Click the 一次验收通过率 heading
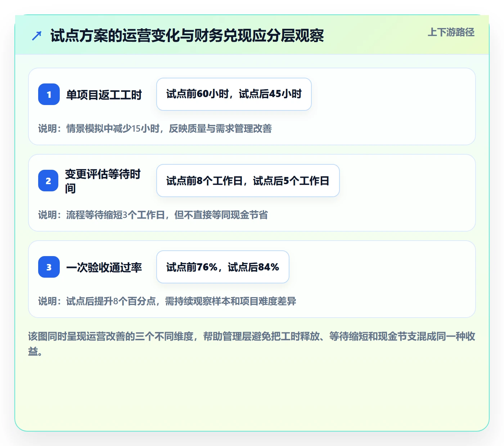The height and width of the screenshot is (446, 504). click(x=104, y=267)
